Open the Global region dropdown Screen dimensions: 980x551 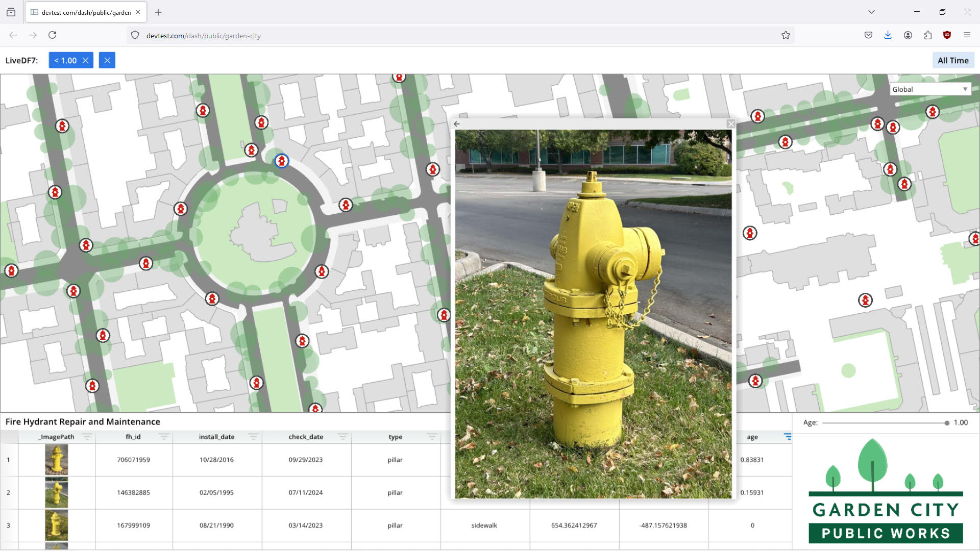[x=929, y=88]
